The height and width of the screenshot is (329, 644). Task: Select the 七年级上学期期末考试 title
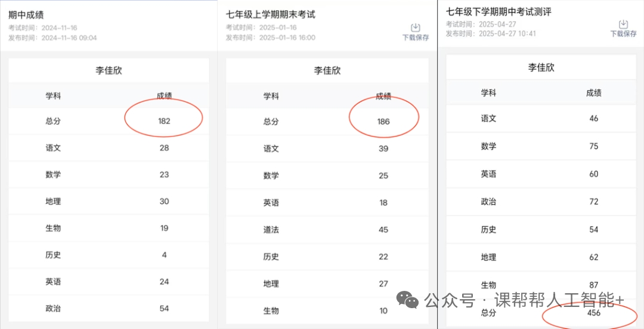click(271, 14)
